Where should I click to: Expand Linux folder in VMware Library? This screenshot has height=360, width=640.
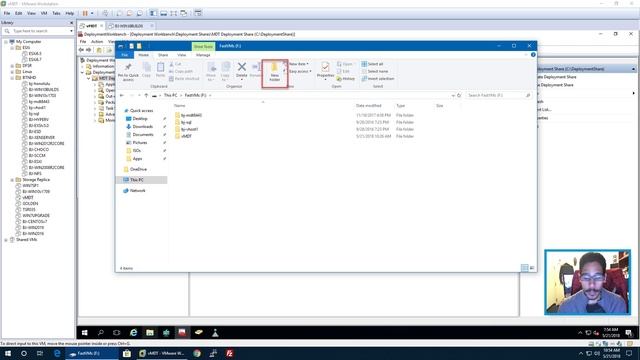[x=12, y=71]
